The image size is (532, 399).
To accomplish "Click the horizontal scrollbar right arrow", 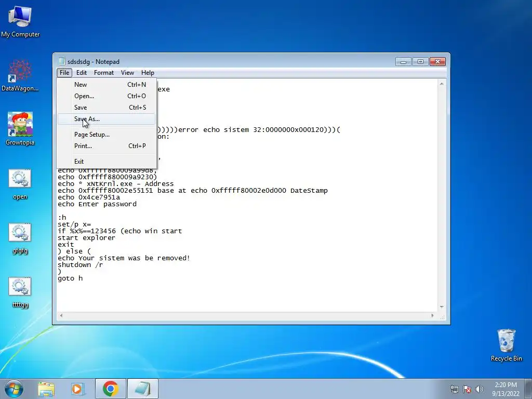I will pos(432,315).
